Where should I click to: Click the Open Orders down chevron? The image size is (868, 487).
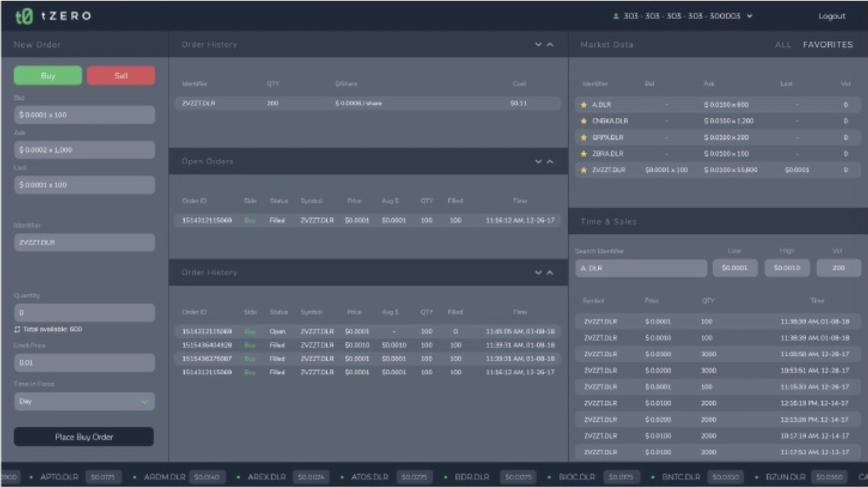538,161
